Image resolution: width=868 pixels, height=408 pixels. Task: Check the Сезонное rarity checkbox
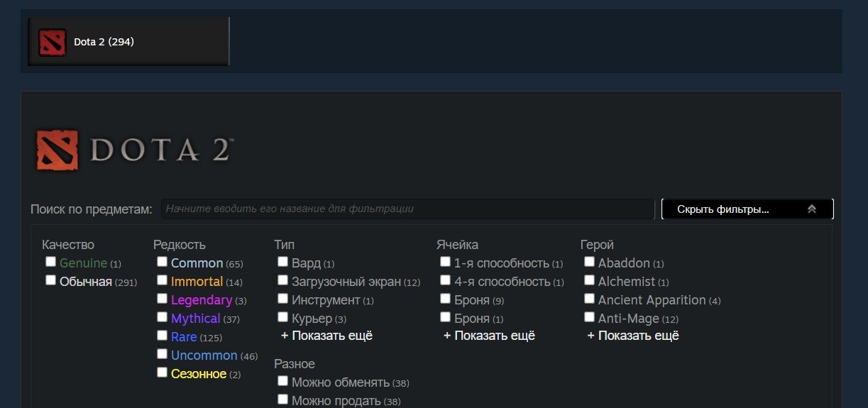tap(162, 373)
